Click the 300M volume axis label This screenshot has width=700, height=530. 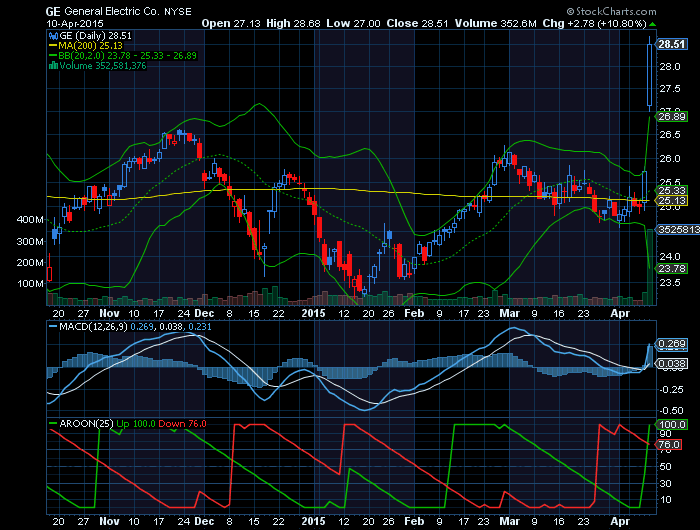coord(30,242)
